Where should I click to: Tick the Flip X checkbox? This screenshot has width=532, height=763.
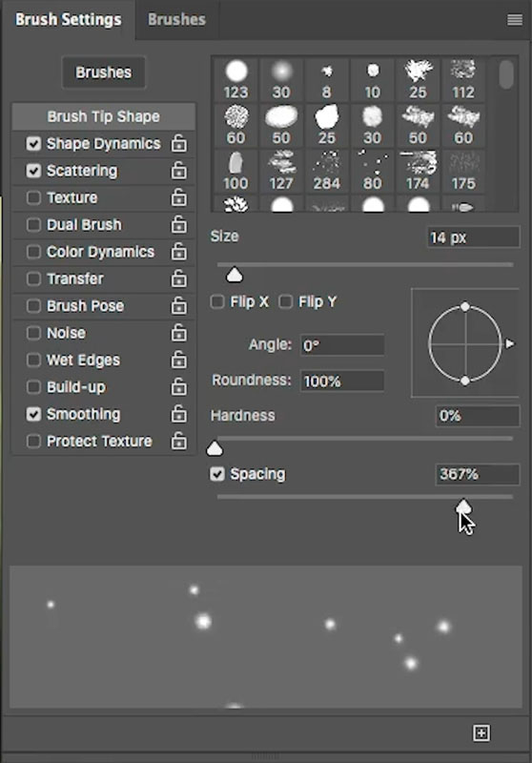217,301
